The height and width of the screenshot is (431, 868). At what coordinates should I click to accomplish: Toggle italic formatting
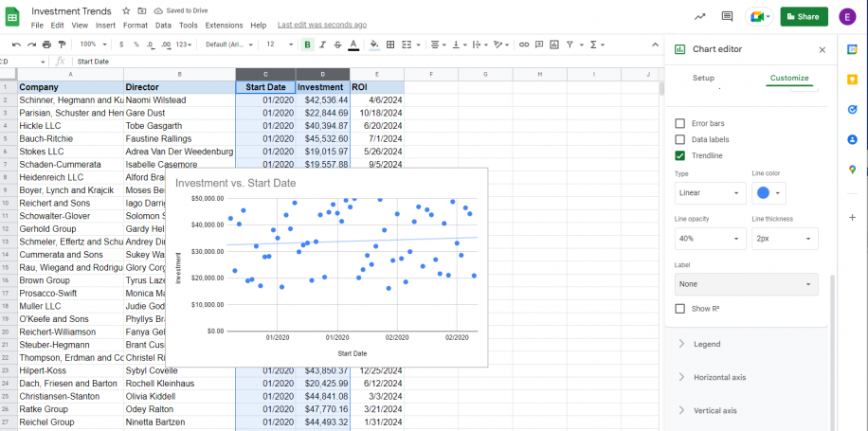coord(323,45)
